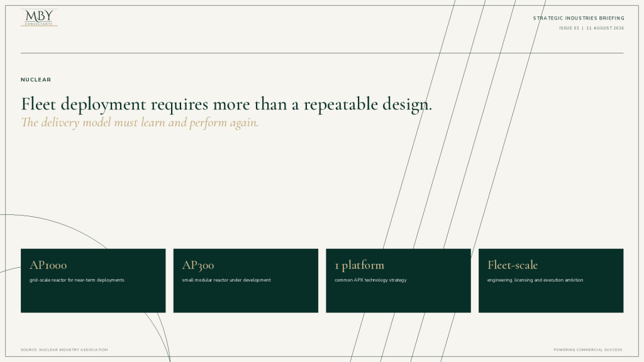Select 'engineering, licensing and execution ambition' text
Image resolution: width=644 pixels, height=362 pixels.
coord(535,280)
